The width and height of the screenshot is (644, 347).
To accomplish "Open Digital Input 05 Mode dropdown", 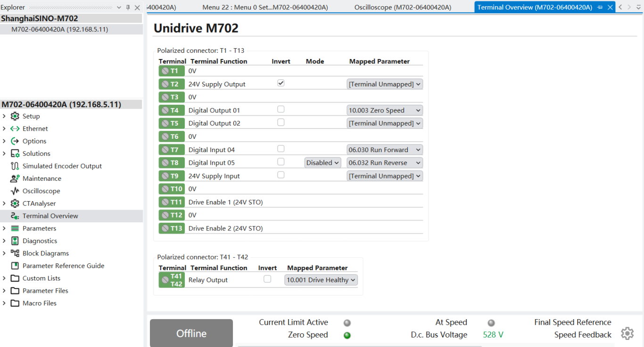I will coord(322,163).
